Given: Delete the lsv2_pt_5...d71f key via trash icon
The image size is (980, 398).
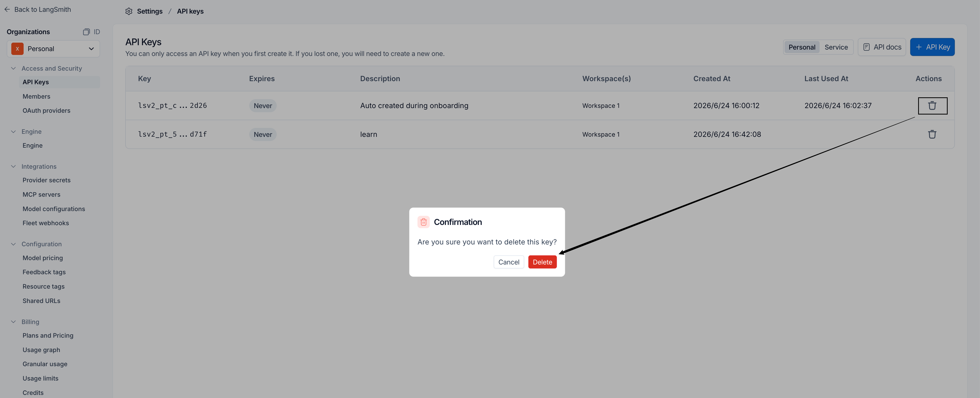Looking at the screenshot, I should [932, 134].
